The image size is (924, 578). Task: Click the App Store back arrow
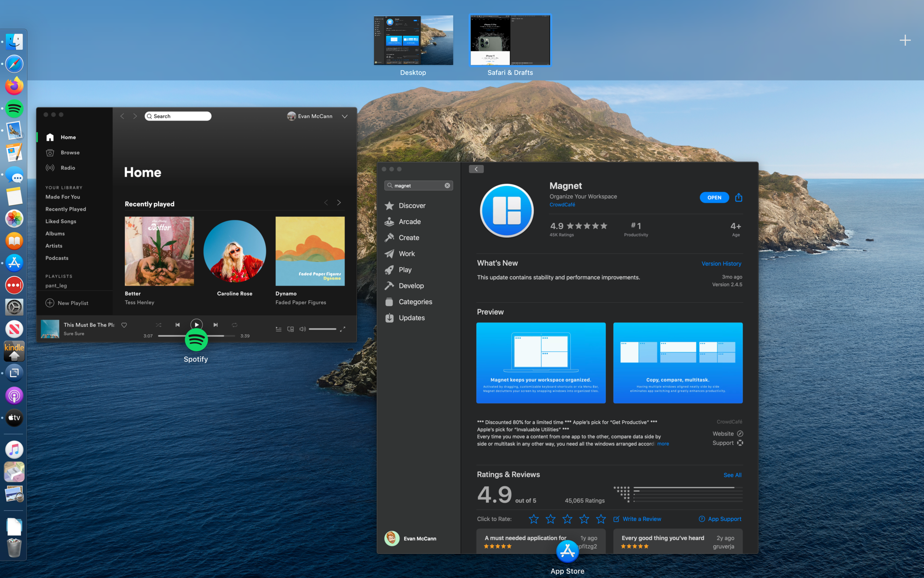pos(476,169)
